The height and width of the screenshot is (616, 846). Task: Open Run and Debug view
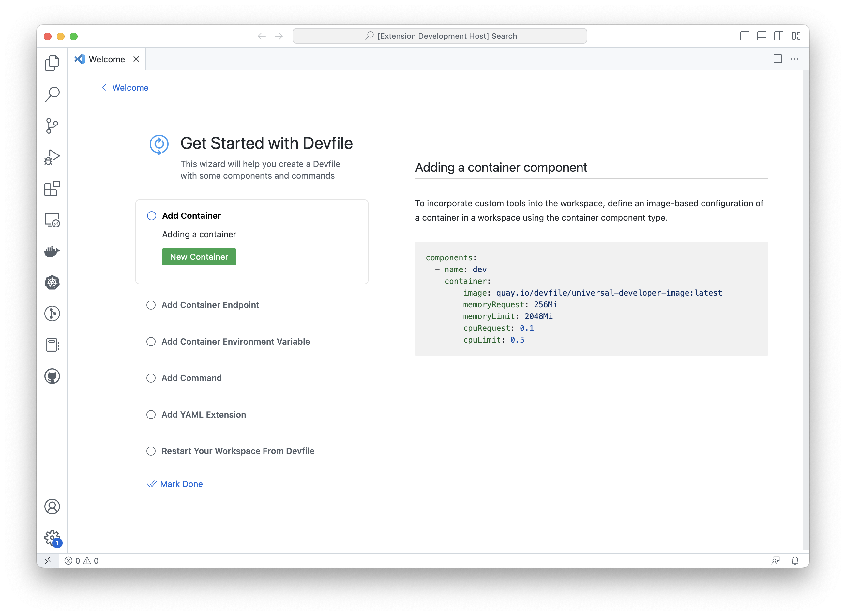click(52, 157)
